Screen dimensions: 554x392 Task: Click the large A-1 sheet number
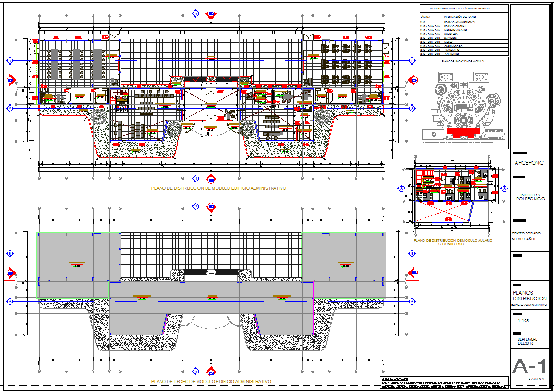529,367
